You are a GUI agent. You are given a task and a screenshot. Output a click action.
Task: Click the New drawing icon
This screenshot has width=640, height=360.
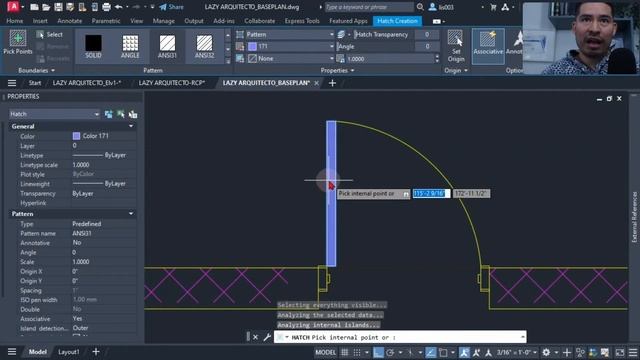(x=35, y=7)
